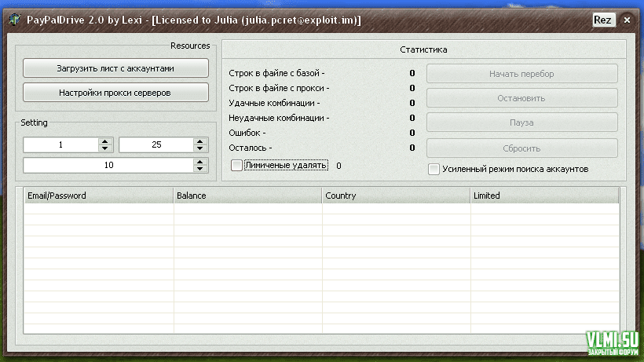Open 'Настройки прокси серверов' settings
The image size is (644, 362).
point(115,93)
